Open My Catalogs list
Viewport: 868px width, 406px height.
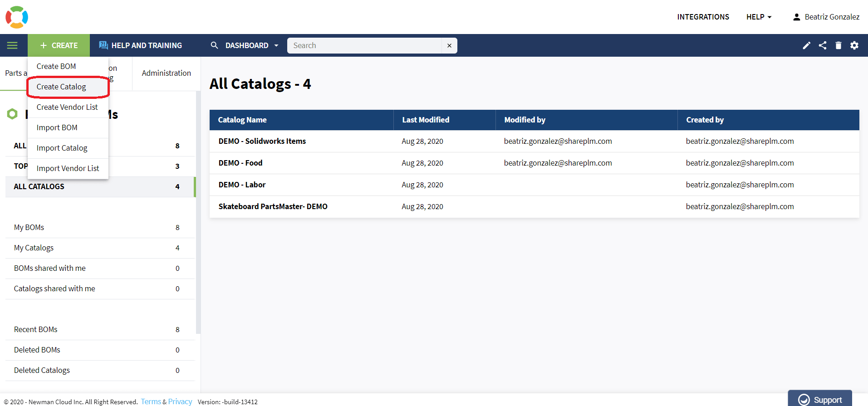[100, 248]
